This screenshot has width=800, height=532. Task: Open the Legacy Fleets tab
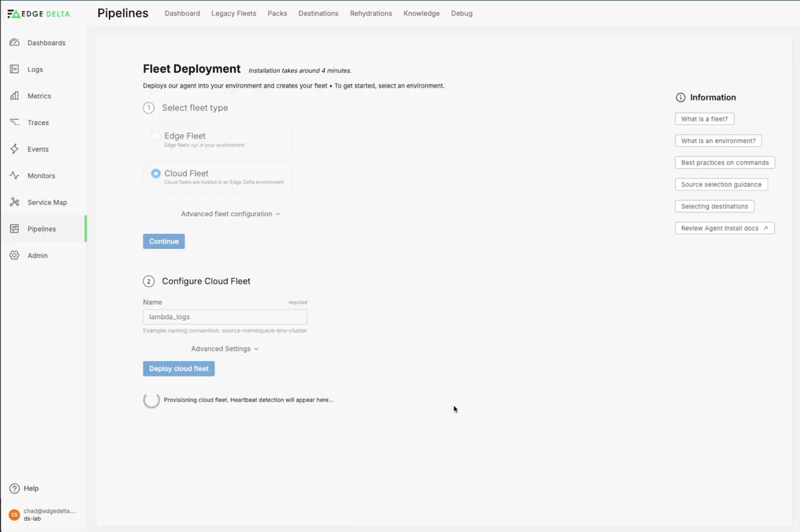click(233, 13)
